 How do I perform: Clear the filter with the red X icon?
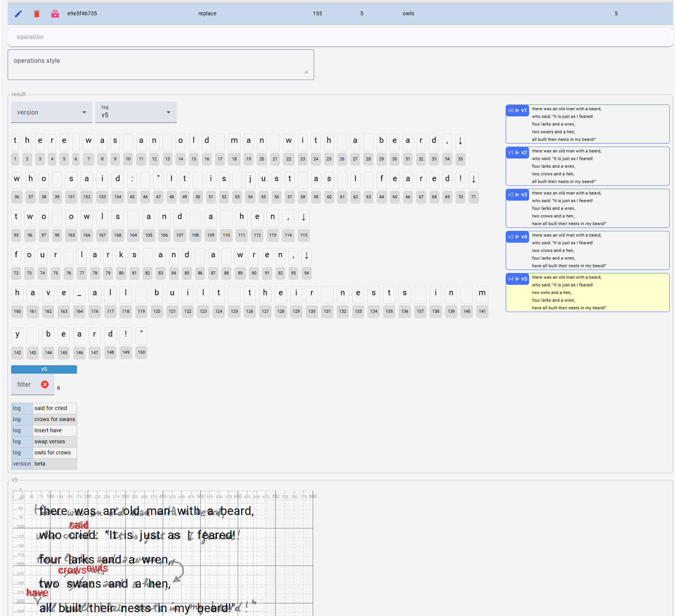coord(45,384)
